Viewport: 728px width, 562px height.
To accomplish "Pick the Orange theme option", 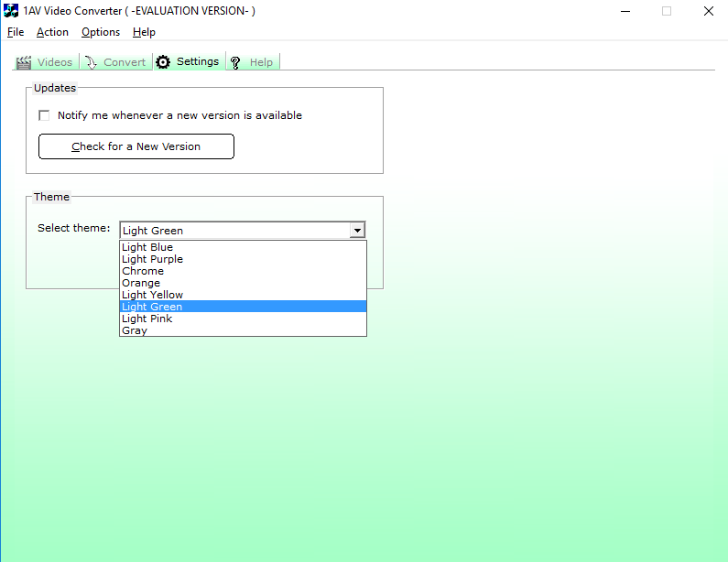I will click(x=243, y=283).
